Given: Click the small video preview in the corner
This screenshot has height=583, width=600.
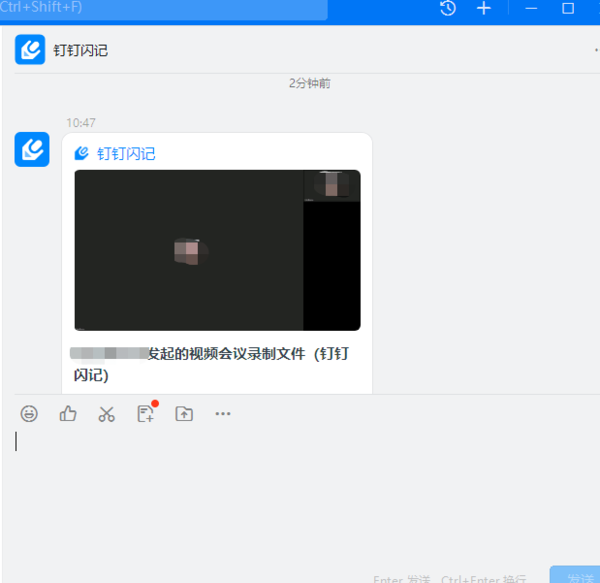Looking at the screenshot, I should pyautogui.click(x=331, y=185).
